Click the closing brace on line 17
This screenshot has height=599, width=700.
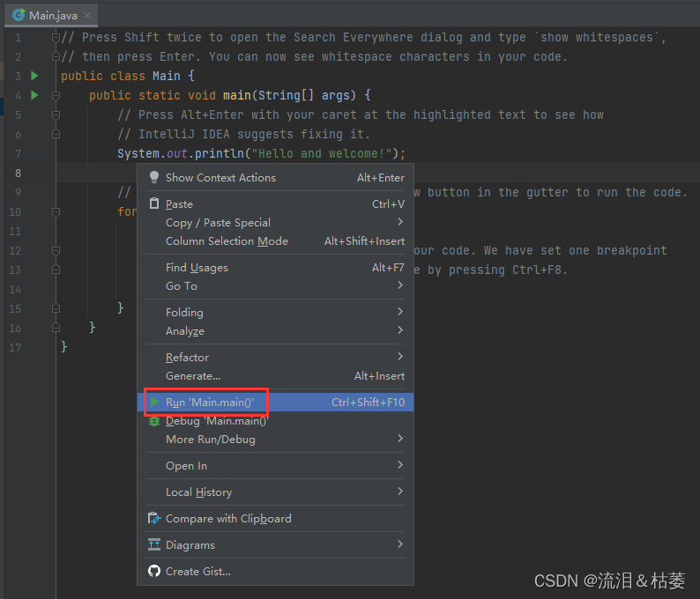[63, 346]
